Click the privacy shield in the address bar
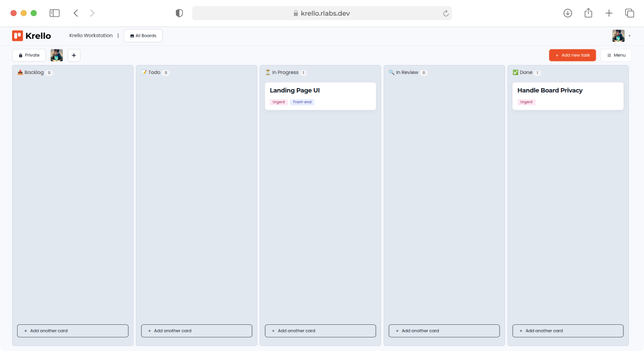 [x=179, y=13]
